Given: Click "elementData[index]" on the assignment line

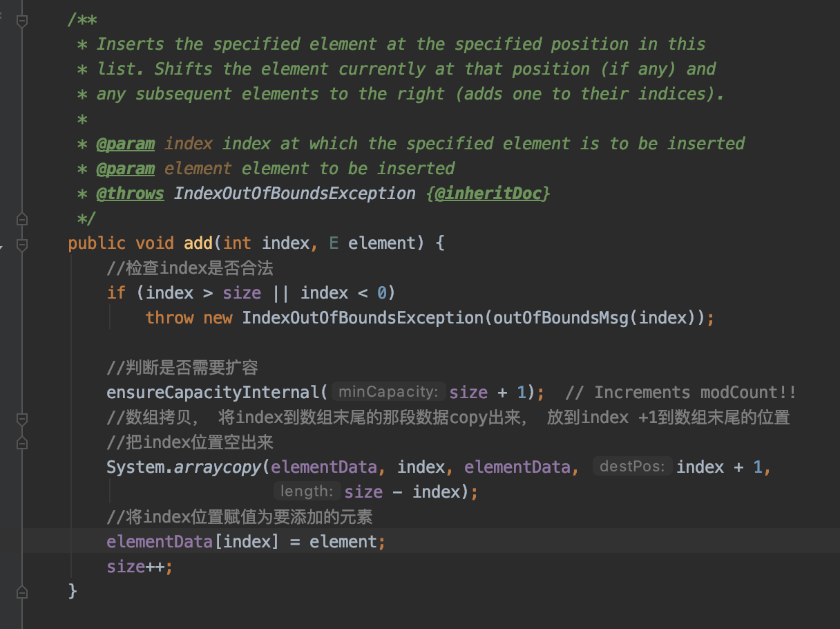Looking at the screenshot, I should pyautogui.click(x=193, y=542).
